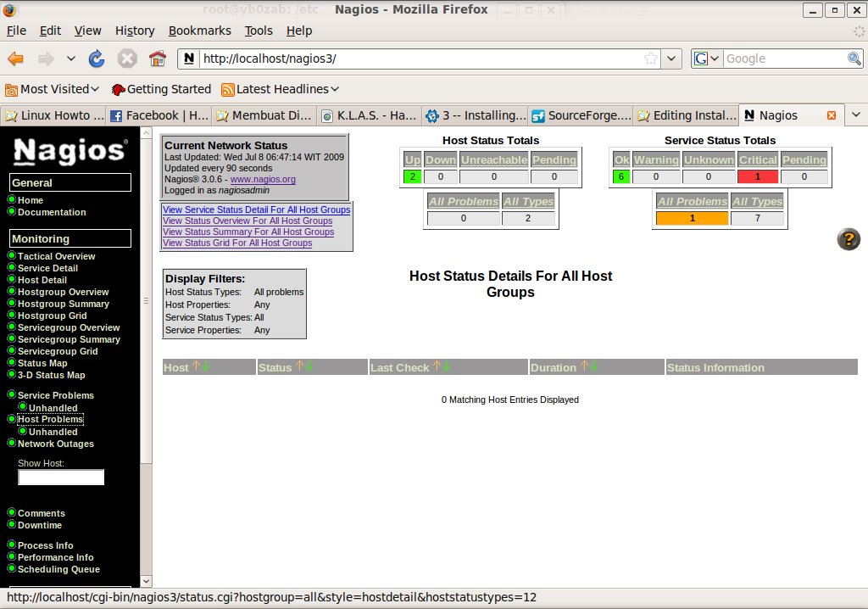
Task: Click the home icon in navigation toolbar
Action: coord(157,59)
